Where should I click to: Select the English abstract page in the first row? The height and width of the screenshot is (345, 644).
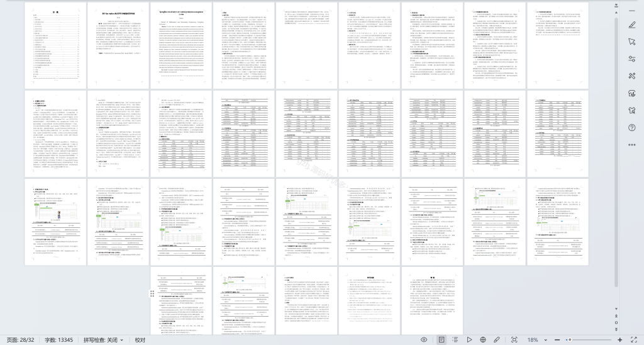coord(181,46)
